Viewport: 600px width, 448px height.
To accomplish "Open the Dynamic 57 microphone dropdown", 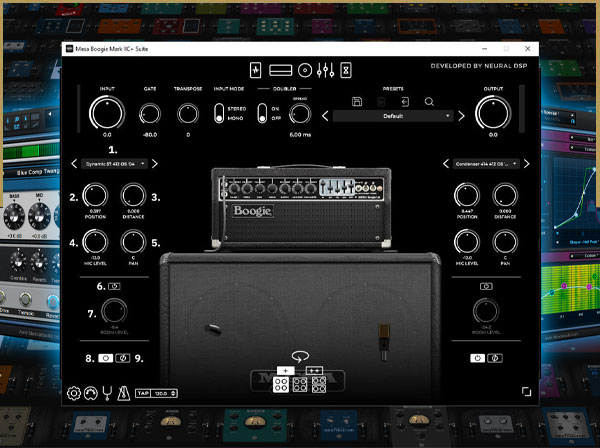I will point(114,164).
